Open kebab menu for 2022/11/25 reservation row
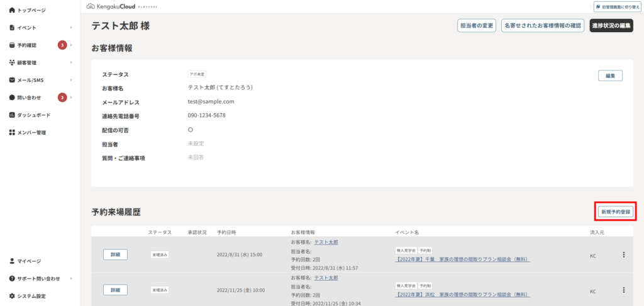Screen dimensions: 644x306 pyautogui.click(x=623, y=290)
